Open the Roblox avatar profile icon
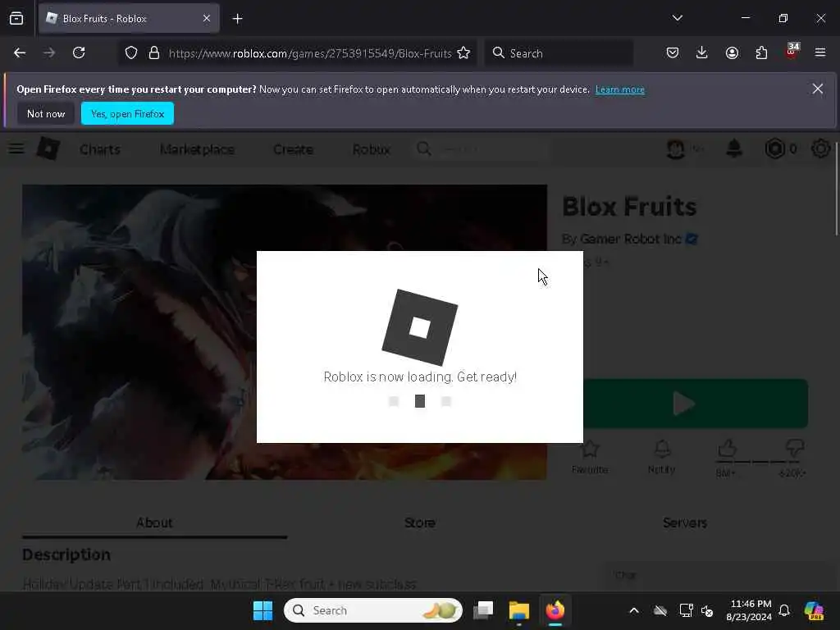This screenshot has width=840, height=630. [676, 149]
